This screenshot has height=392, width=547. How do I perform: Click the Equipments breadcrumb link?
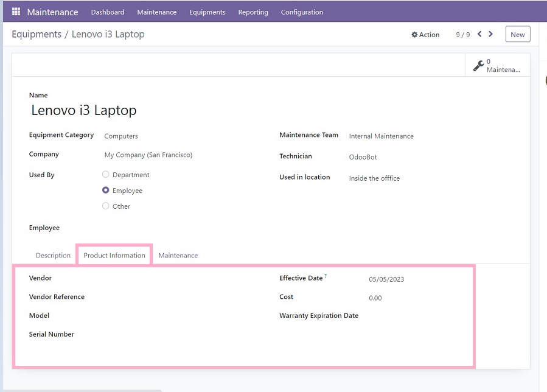coord(37,34)
